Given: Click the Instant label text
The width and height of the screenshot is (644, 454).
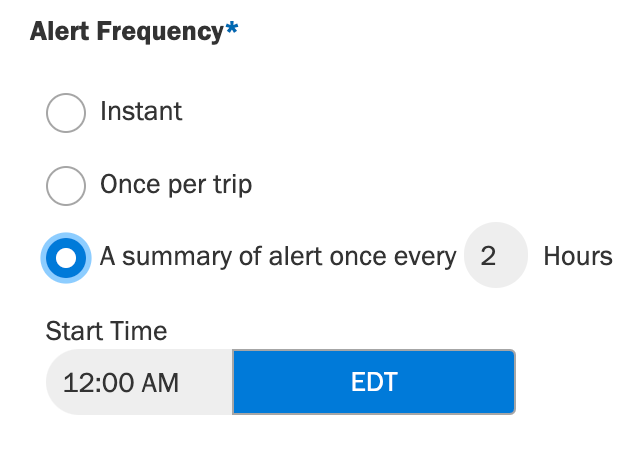Looking at the screenshot, I should point(141,111).
